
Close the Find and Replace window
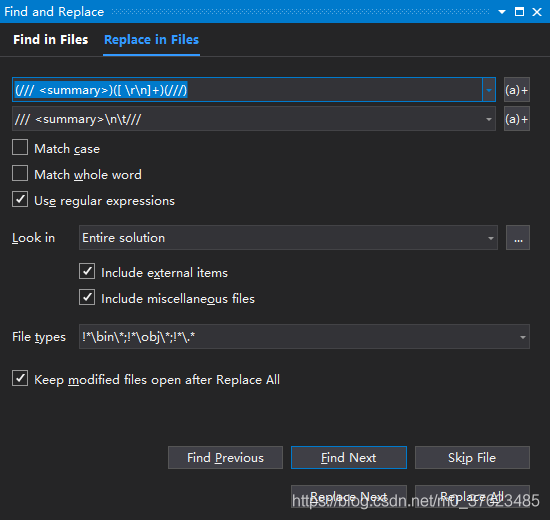coord(537,12)
